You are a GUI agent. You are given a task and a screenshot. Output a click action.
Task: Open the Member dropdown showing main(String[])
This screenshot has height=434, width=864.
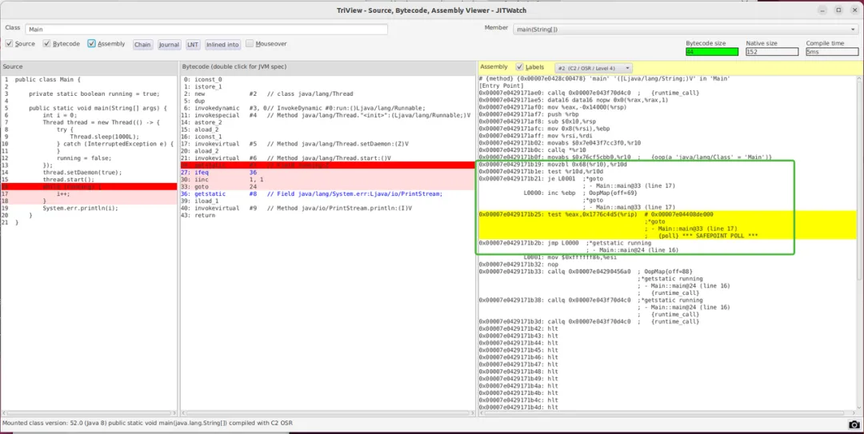coord(685,29)
